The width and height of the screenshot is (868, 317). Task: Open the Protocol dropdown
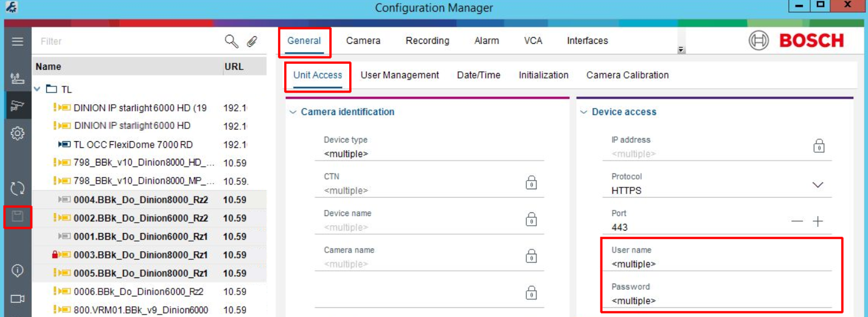click(818, 185)
